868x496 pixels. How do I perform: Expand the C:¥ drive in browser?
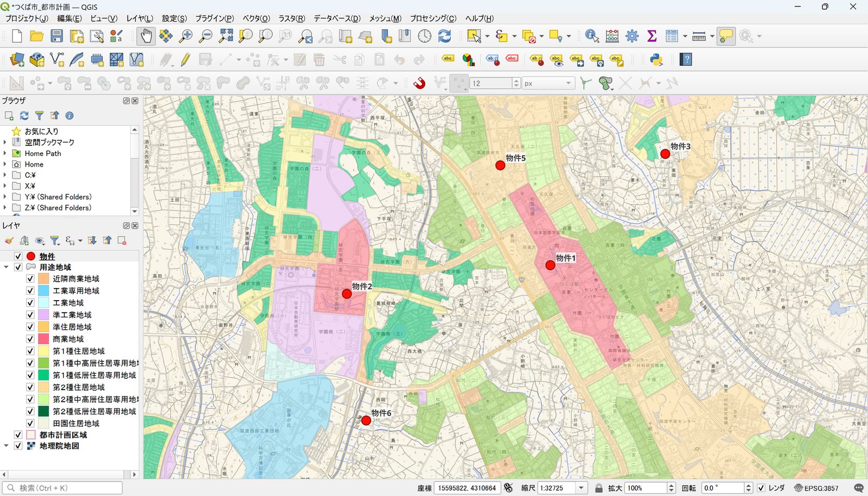(x=5, y=175)
